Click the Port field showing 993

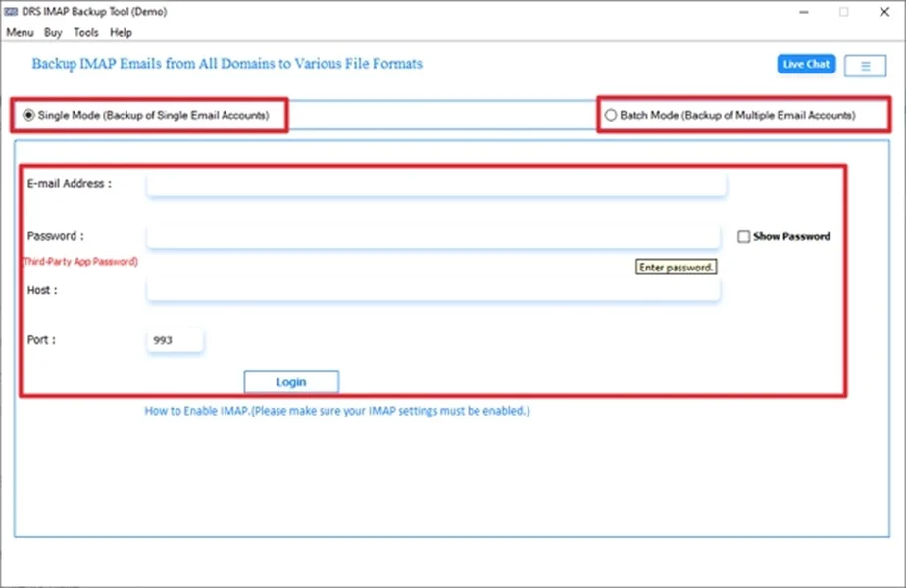click(x=174, y=339)
